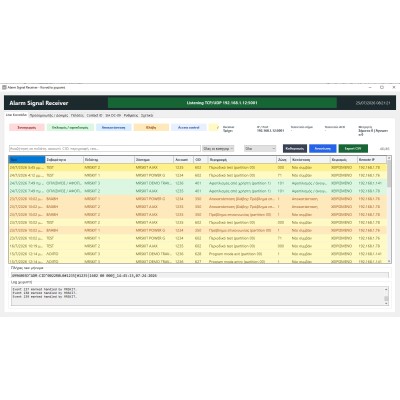Open the Contact ID tab
Image resolution: width=400 pixels, height=400 pixels.
pyautogui.click(x=94, y=115)
